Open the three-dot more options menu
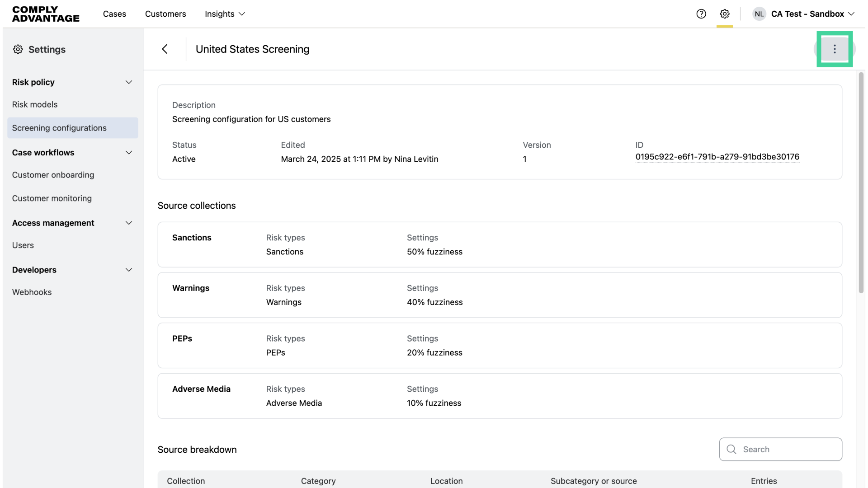This screenshot has height=488, width=868. tap(835, 49)
